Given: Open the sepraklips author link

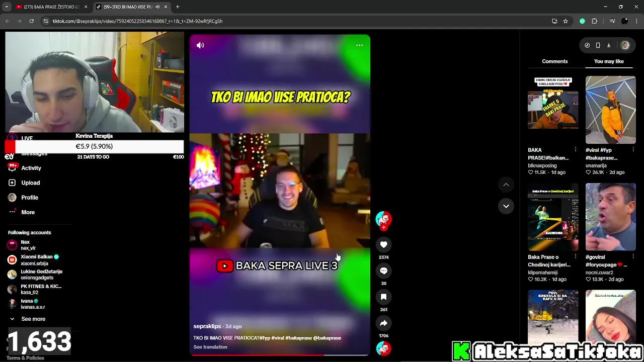Looking at the screenshot, I should (x=207, y=326).
